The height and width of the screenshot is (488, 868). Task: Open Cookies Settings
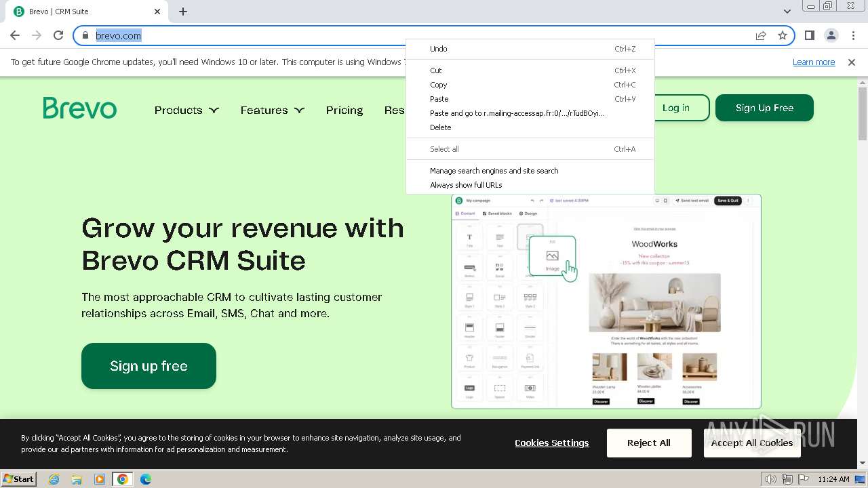[552, 443]
